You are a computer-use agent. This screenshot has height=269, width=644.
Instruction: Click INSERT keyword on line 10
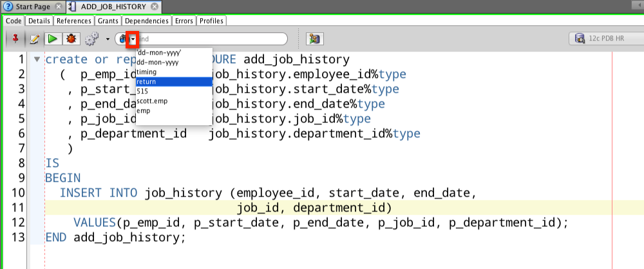[81, 194]
